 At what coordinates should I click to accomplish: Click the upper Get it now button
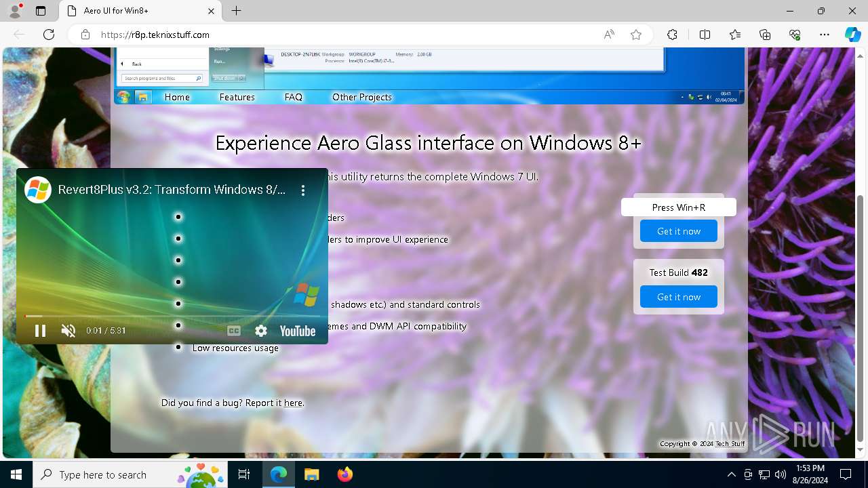tap(679, 231)
